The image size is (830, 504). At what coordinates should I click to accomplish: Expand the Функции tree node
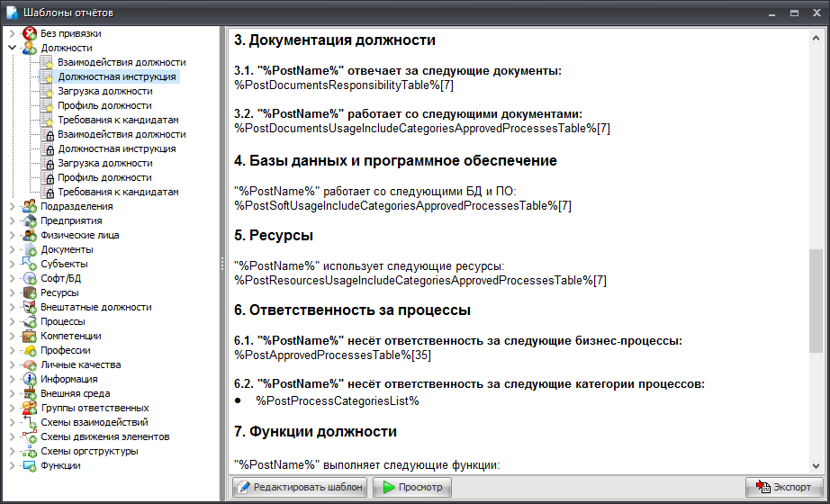pos(13,465)
